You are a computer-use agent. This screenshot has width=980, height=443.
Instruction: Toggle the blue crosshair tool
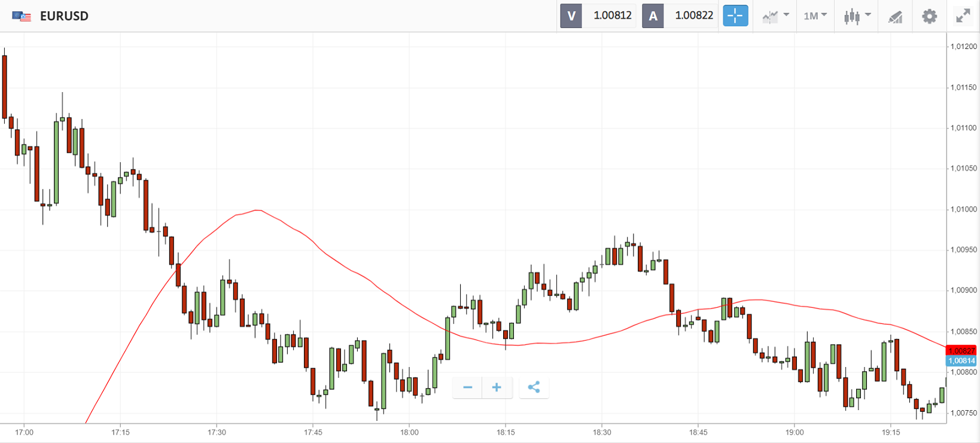[735, 16]
